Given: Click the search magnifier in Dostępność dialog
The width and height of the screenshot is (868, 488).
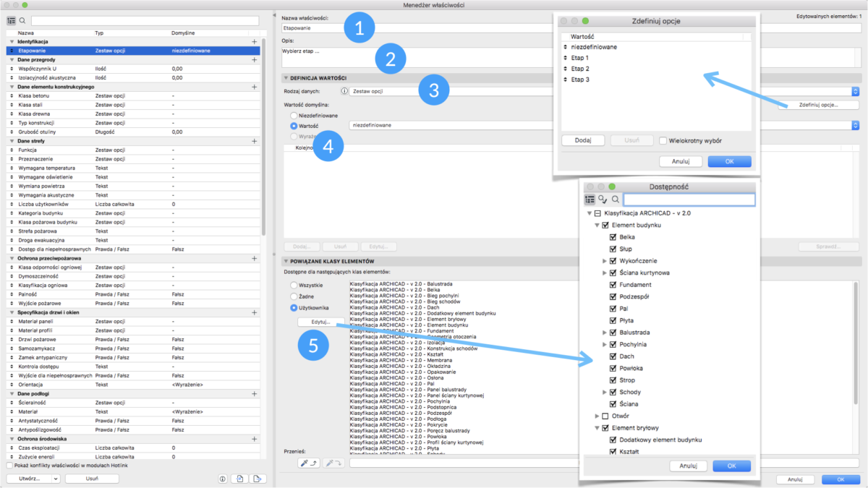Looking at the screenshot, I should (616, 200).
